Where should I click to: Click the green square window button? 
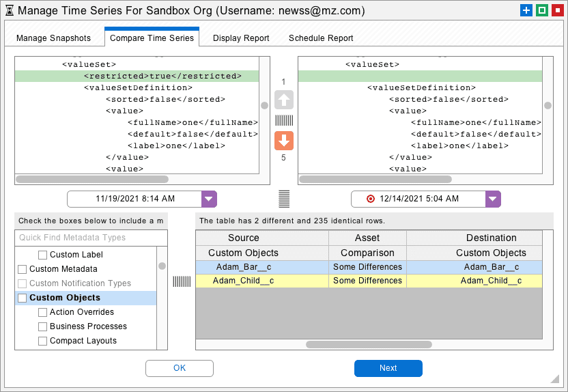tap(542, 10)
